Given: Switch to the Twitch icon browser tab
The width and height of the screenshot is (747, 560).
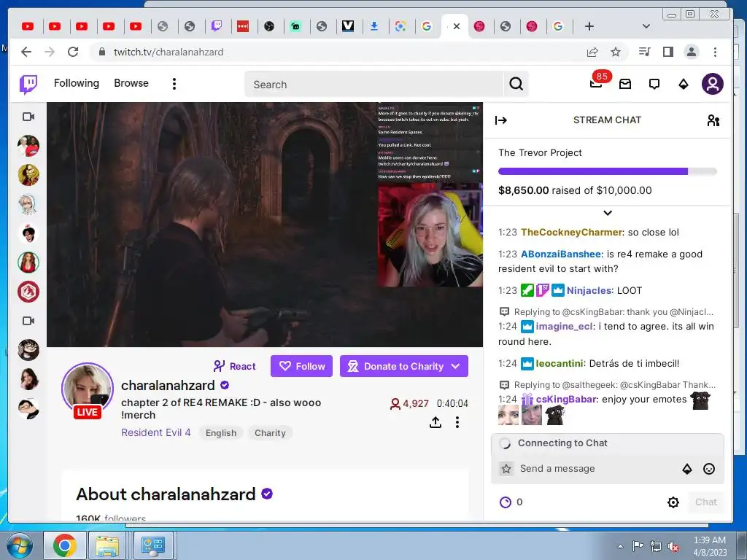Looking at the screenshot, I should (216, 26).
